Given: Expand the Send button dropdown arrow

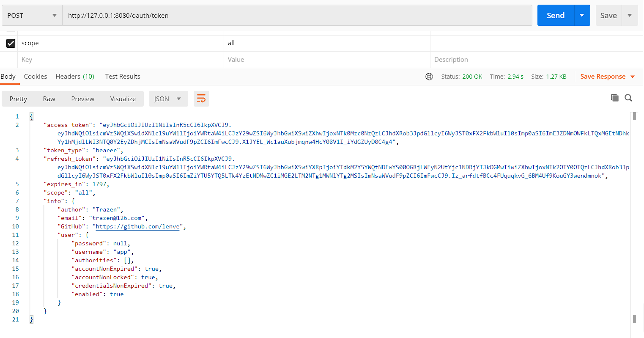Looking at the screenshot, I should [x=582, y=15].
